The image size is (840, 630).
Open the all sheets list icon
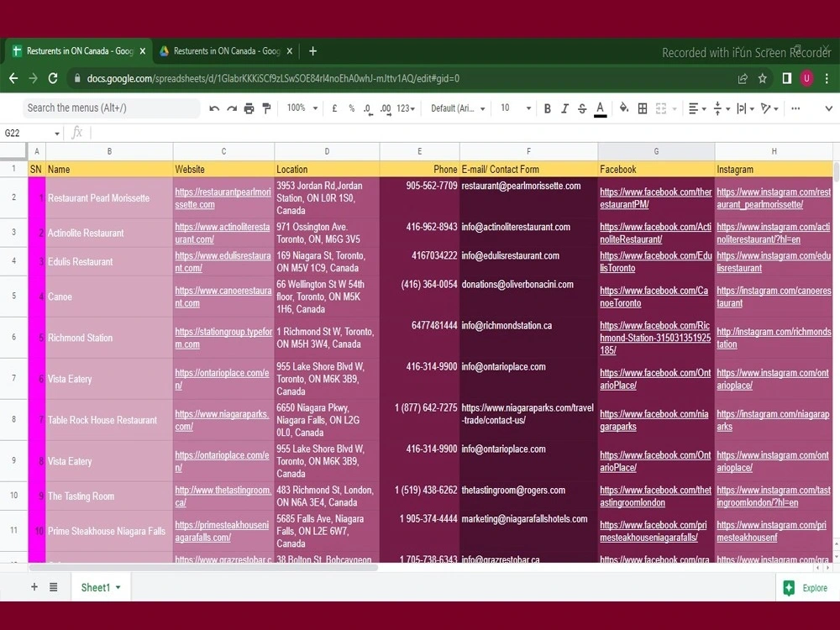(54, 587)
